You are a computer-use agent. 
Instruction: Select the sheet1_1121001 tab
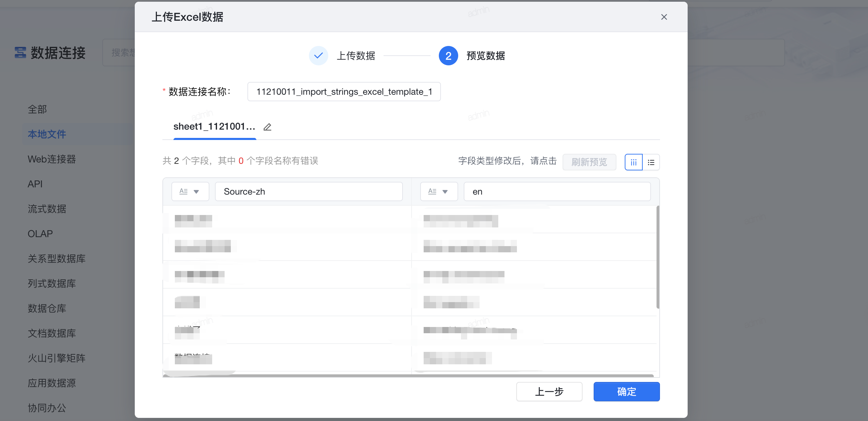214,127
